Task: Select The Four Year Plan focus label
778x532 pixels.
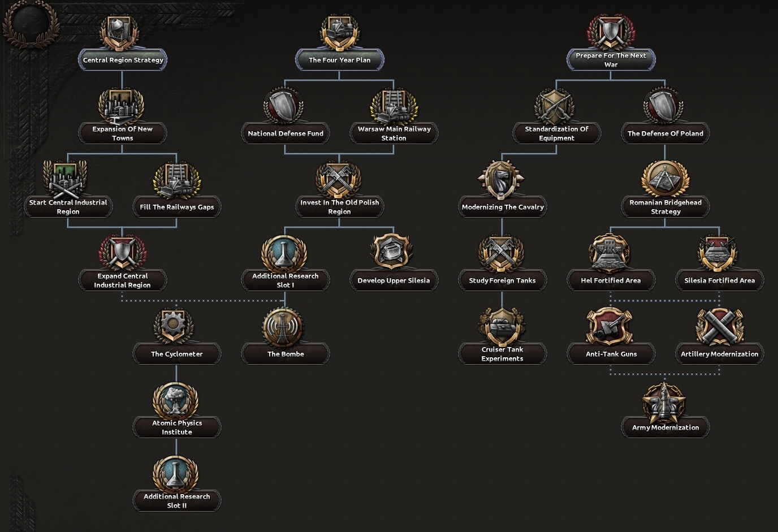Action: [x=340, y=60]
